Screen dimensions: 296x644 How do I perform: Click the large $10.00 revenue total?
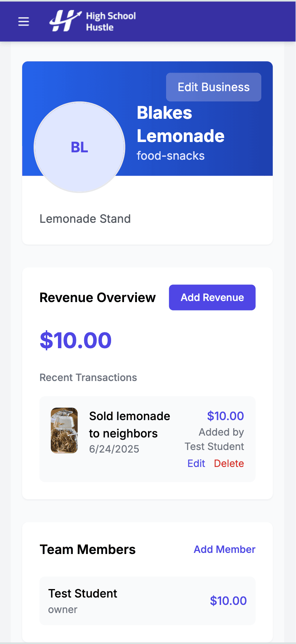click(x=76, y=340)
